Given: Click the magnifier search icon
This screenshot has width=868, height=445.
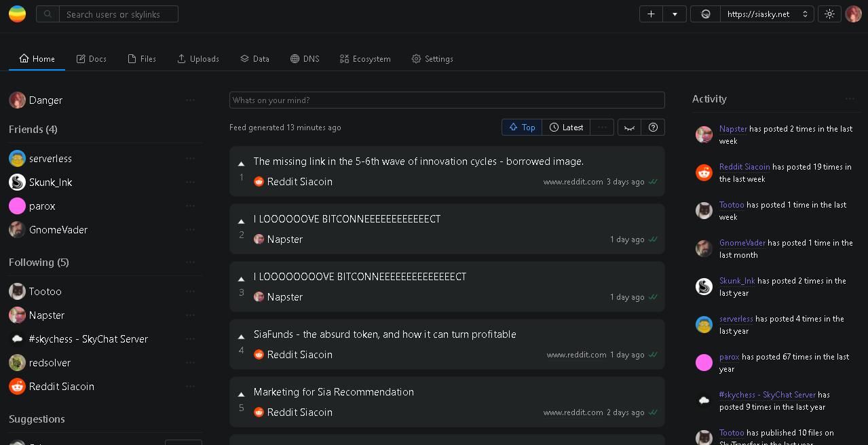Looking at the screenshot, I should [x=48, y=14].
